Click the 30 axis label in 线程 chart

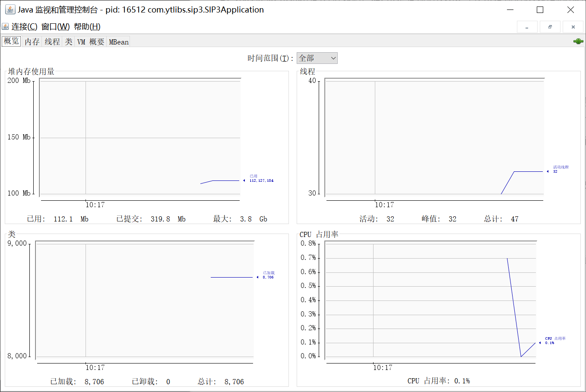point(312,193)
